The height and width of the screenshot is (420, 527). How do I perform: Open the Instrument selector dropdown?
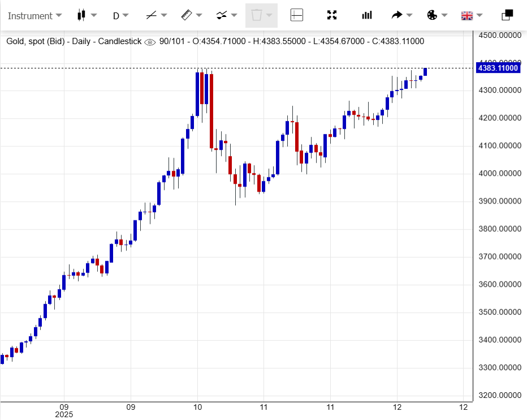[x=34, y=15]
